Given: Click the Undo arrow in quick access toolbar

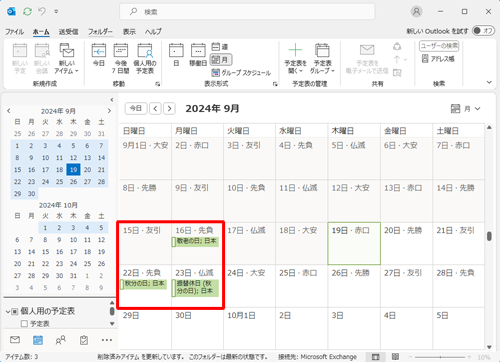Looking at the screenshot, I should (42, 12).
